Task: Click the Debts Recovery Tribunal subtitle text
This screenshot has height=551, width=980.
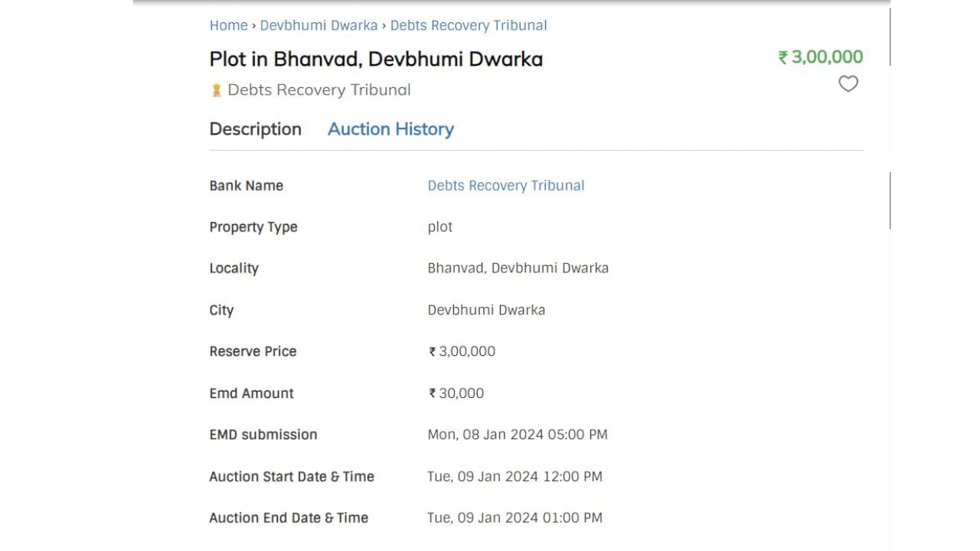Action: click(318, 90)
